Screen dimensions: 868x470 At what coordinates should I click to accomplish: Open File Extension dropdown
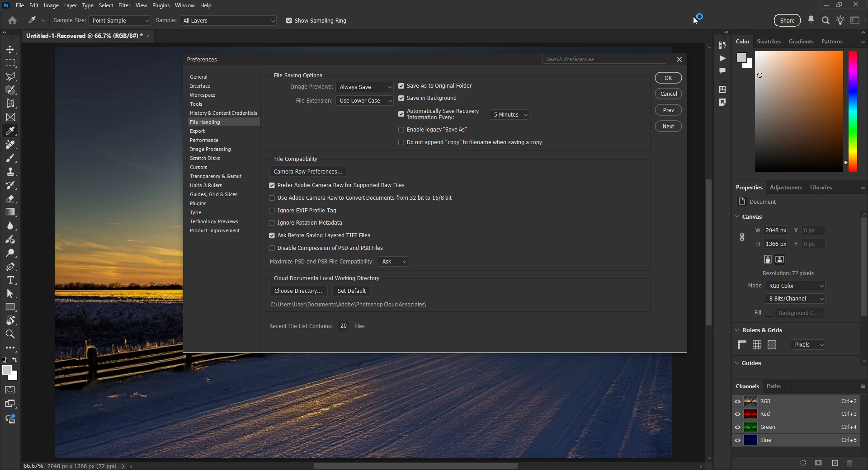365,101
